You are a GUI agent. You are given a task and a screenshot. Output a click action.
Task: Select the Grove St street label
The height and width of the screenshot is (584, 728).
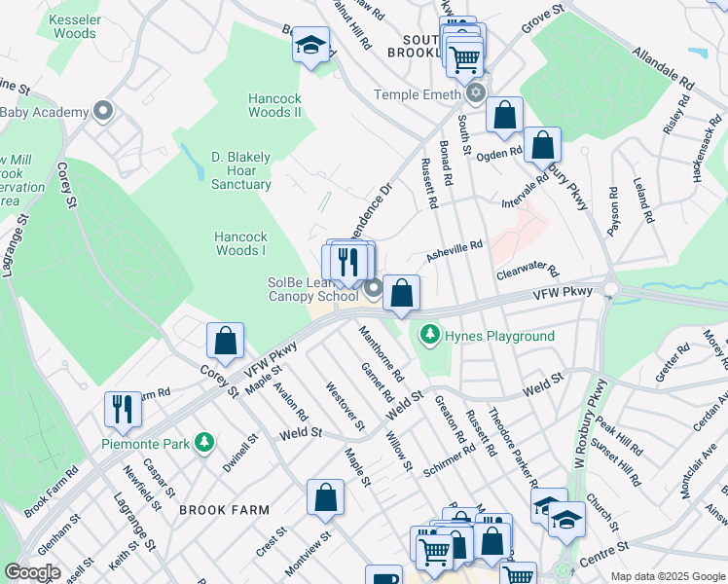tap(542, 18)
